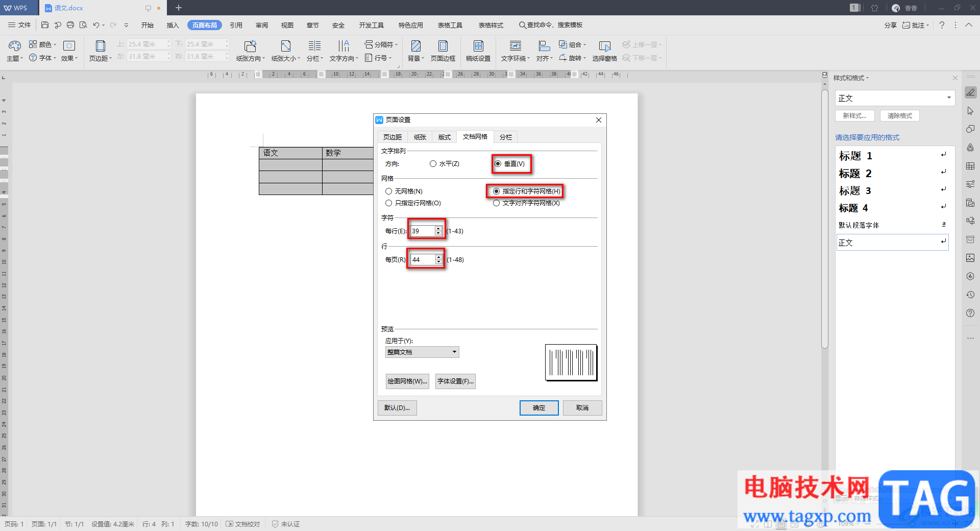Image resolution: width=980 pixels, height=531 pixels.
Task: Open the Home (开始) ribbon tab
Action: pos(148,25)
